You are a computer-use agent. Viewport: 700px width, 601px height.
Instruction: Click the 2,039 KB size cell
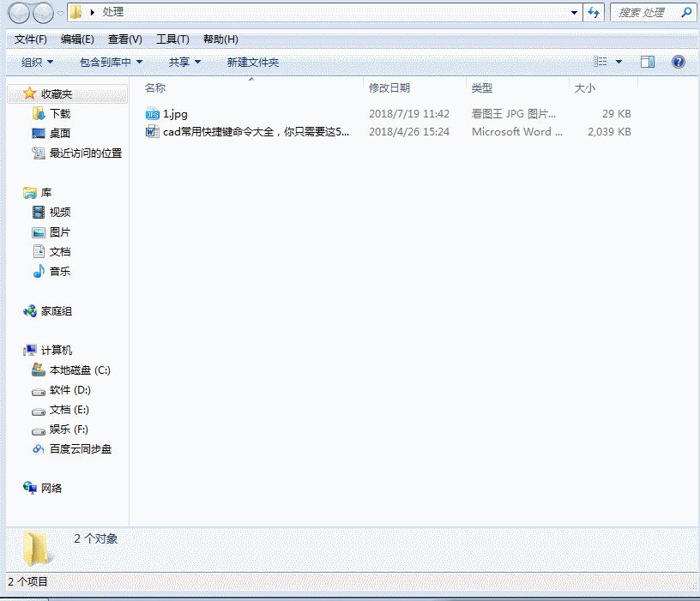[609, 132]
